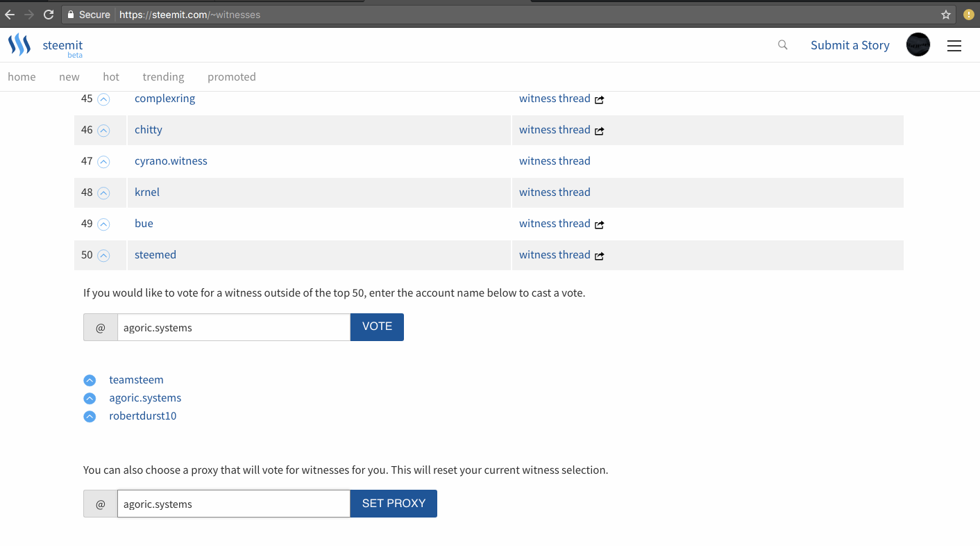Remove vote for agoric.systems
Viewport: 980px width, 546px height.
[90, 399]
